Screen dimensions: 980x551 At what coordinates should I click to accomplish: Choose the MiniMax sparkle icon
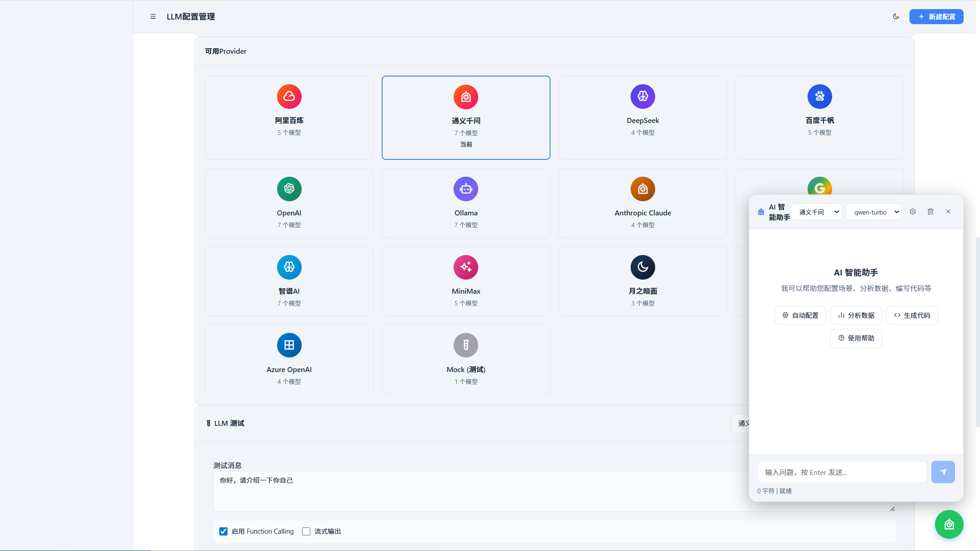coord(466,267)
